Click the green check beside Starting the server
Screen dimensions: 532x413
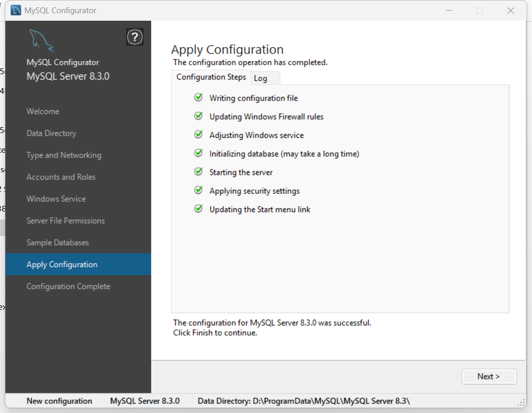coord(198,172)
